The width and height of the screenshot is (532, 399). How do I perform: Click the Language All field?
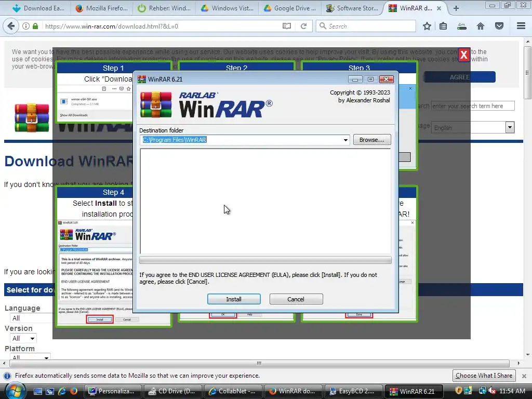[32, 318]
